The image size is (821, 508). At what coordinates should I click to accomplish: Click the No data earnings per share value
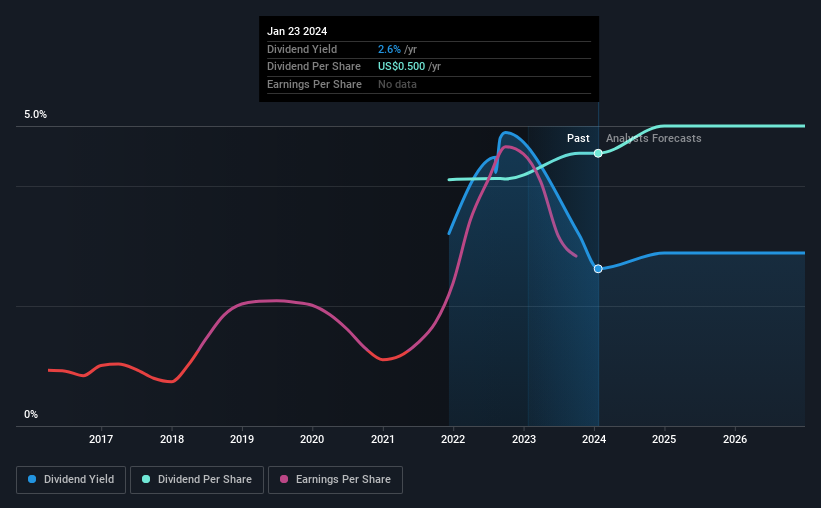click(x=397, y=84)
